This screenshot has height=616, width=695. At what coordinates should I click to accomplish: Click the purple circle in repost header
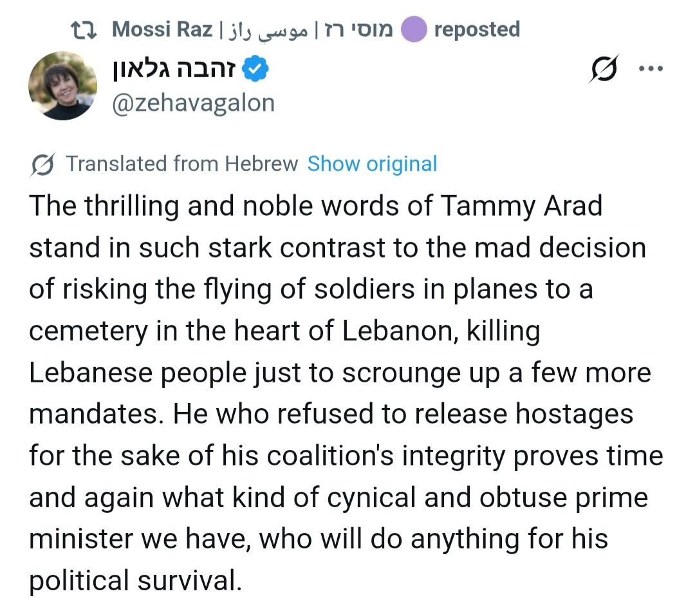coord(414,30)
